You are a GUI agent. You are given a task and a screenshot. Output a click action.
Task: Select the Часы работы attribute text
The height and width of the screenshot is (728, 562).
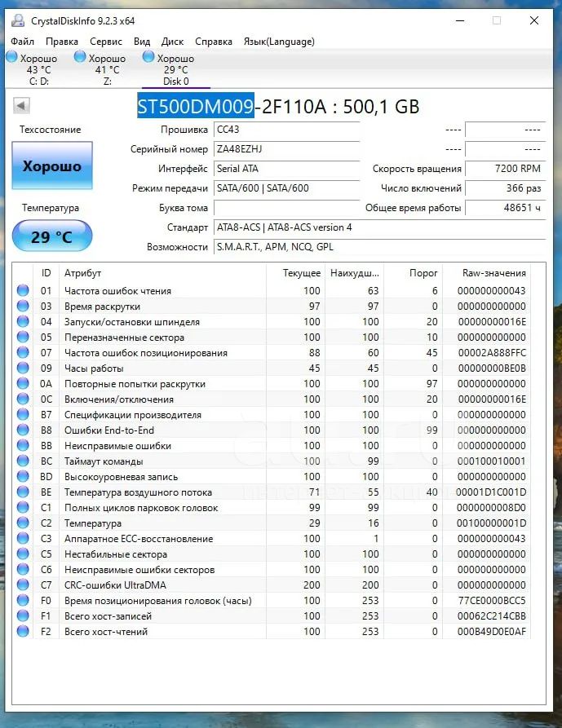pyautogui.click(x=94, y=368)
